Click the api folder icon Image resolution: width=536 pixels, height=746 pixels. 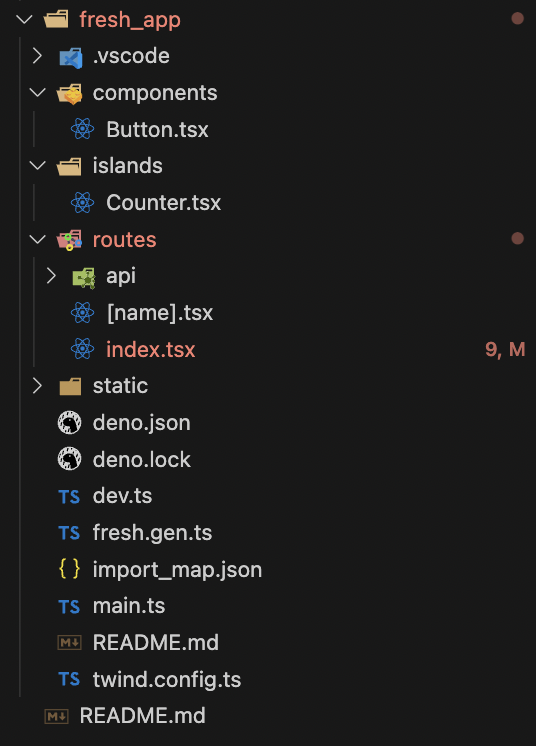(x=84, y=277)
